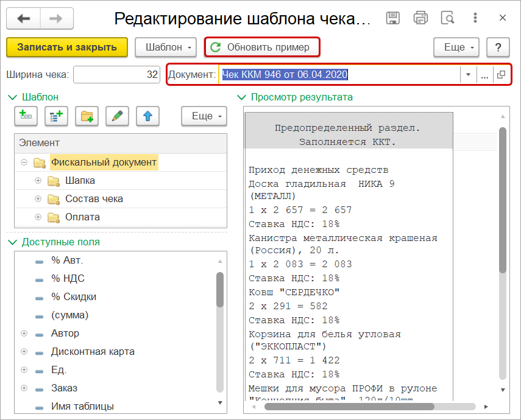This screenshot has width=521, height=420.
Task: Select the Ед. field
Action: tap(59, 370)
